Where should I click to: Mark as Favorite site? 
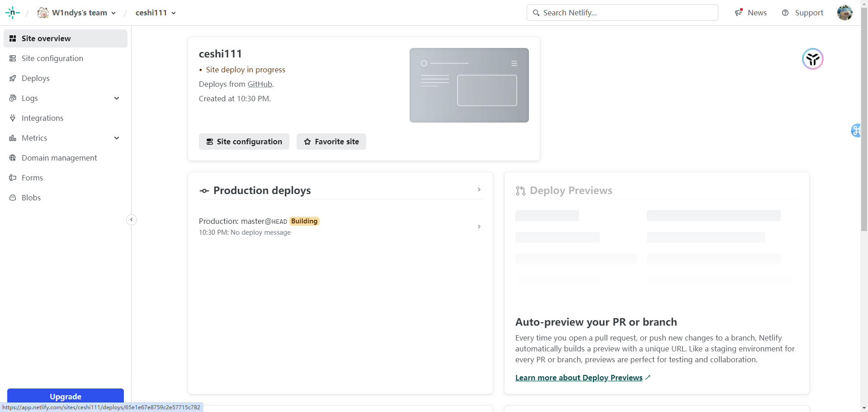(x=331, y=142)
